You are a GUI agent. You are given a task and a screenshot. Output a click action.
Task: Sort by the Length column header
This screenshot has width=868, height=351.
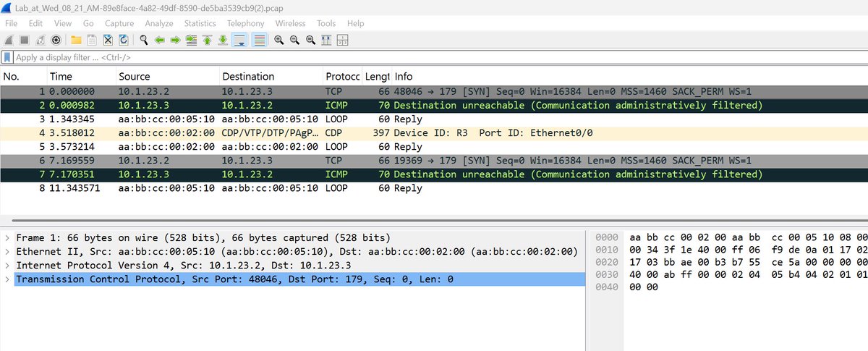[377, 77]
